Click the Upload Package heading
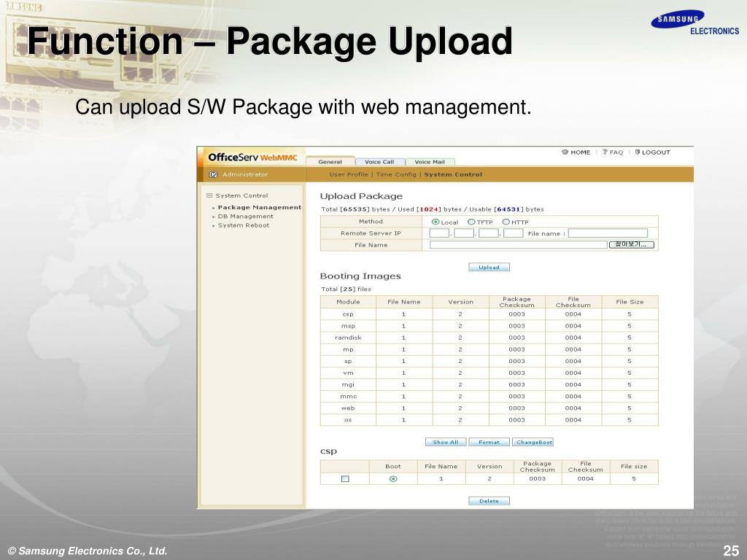Image resolution: width=747 pixels, height=560 pixels. pos(361,196)
